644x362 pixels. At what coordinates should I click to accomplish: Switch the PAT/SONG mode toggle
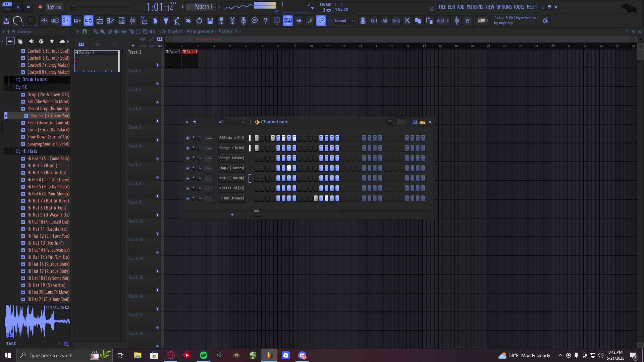7,7
